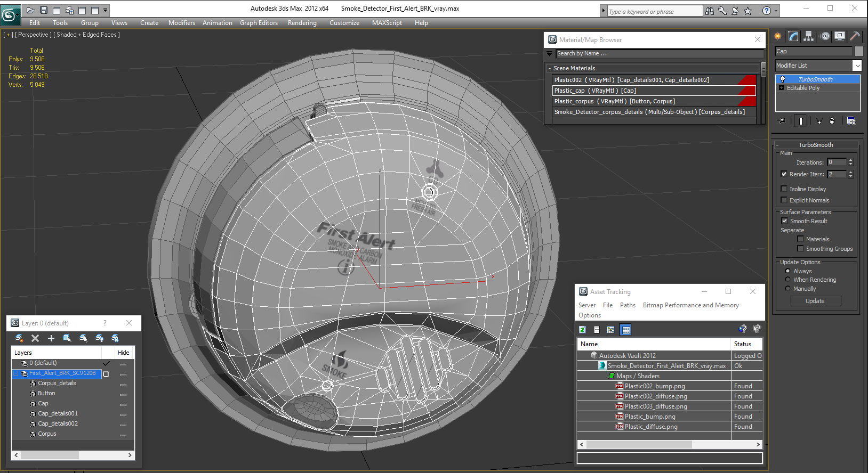Collapse the Scene Materials group
The width and height of the screenshot is (868, 473).
coord(550,68)
